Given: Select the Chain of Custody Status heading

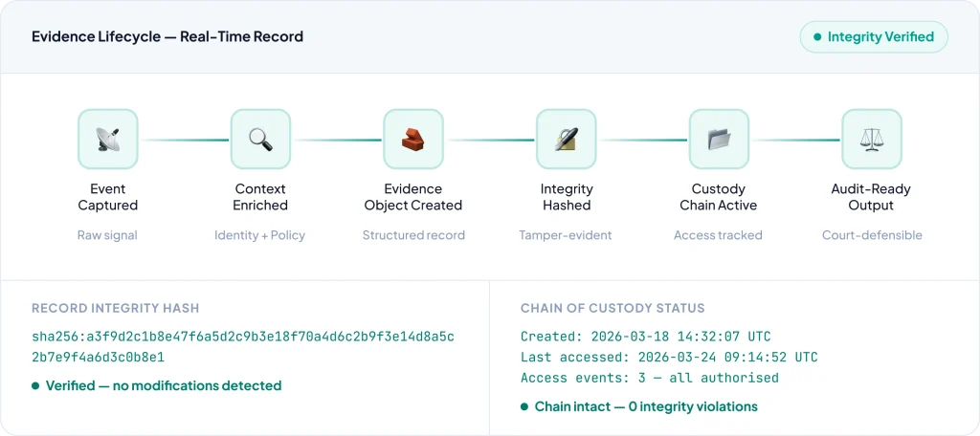Looking at the screenshot, I should click(x=612, y=308).
